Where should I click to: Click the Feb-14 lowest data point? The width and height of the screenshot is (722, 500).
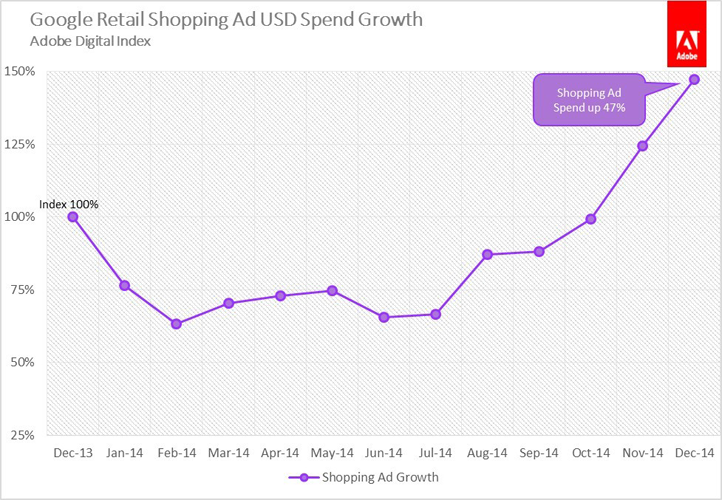click(176, 324)
